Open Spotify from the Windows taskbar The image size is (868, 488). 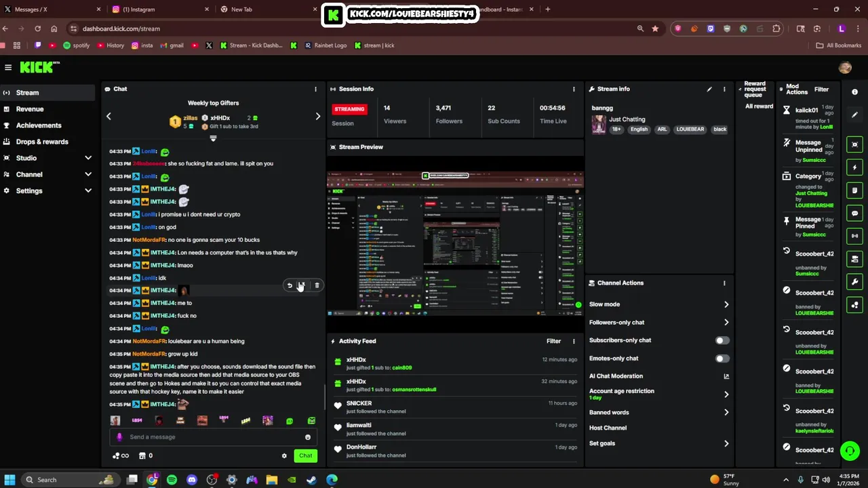(x=172, y=480)
